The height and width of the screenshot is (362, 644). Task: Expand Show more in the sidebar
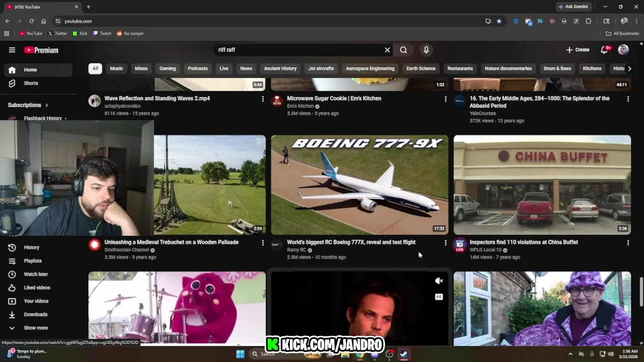(x=38, y=328)
